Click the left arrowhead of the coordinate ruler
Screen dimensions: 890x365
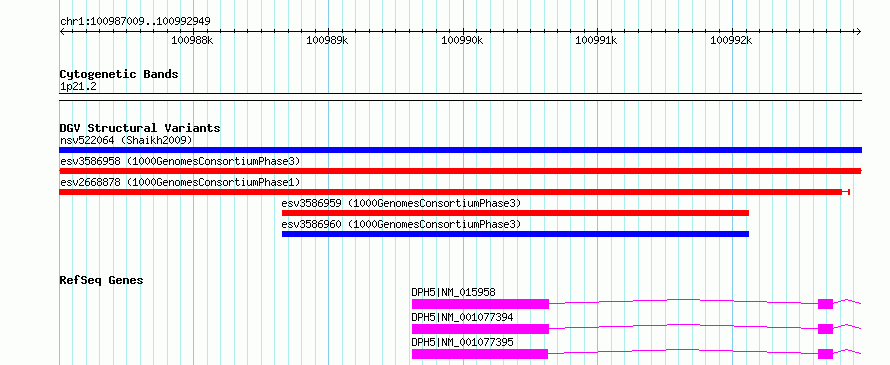(62, 31)
